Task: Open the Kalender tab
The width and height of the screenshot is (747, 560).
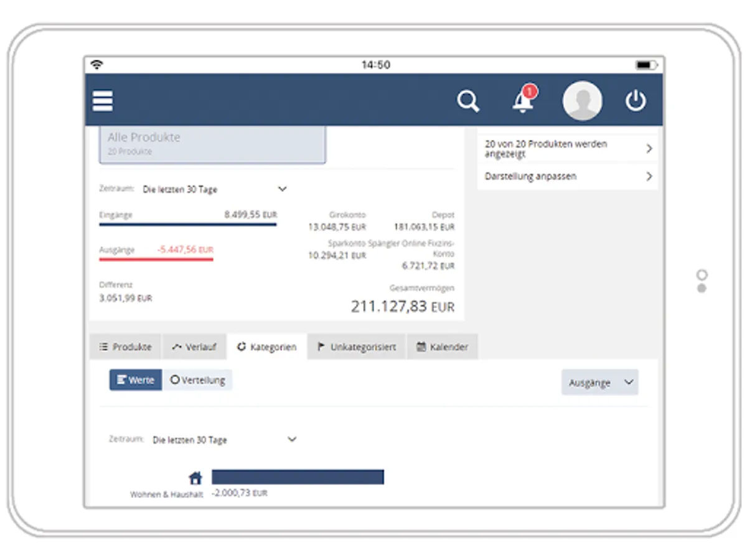Action: (x=443, y=347)
